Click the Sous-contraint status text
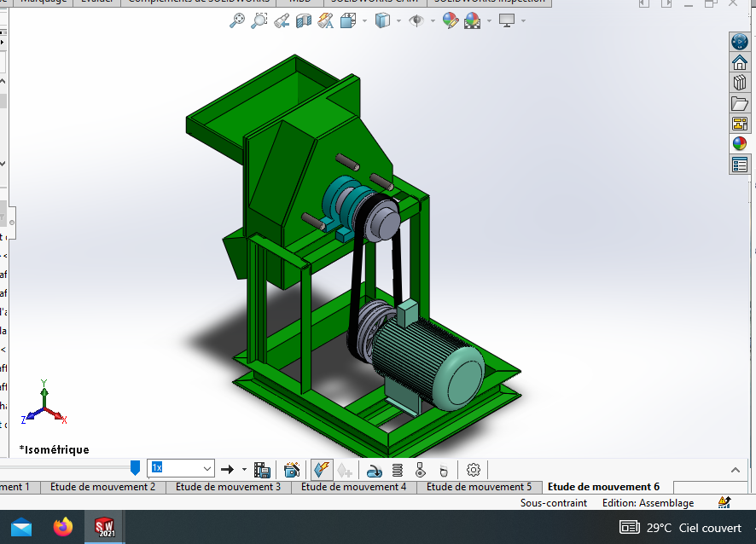Screen dimensions: 756x544 pos(554,502)
